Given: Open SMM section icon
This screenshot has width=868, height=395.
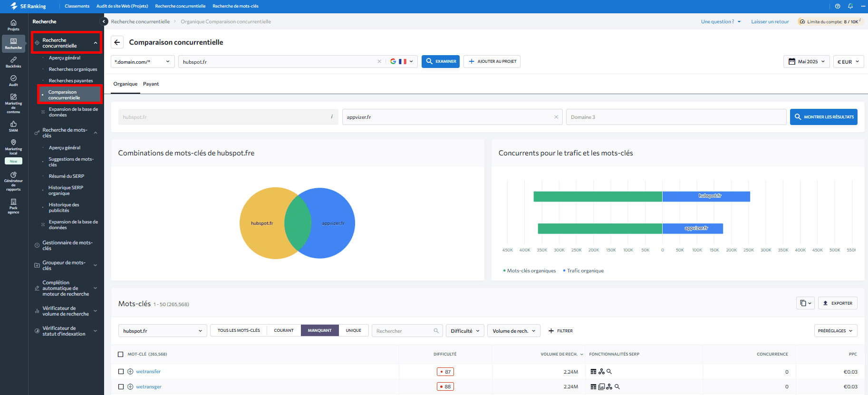Looking at the screenshot, I should pyautogui.click(x=13, y=126).
